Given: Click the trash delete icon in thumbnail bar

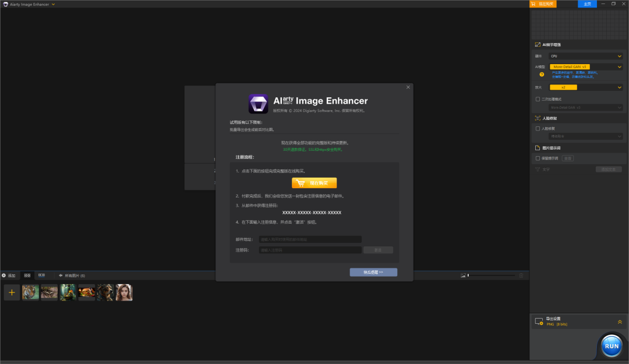Looking at the screenshot, I should [521, 275].
